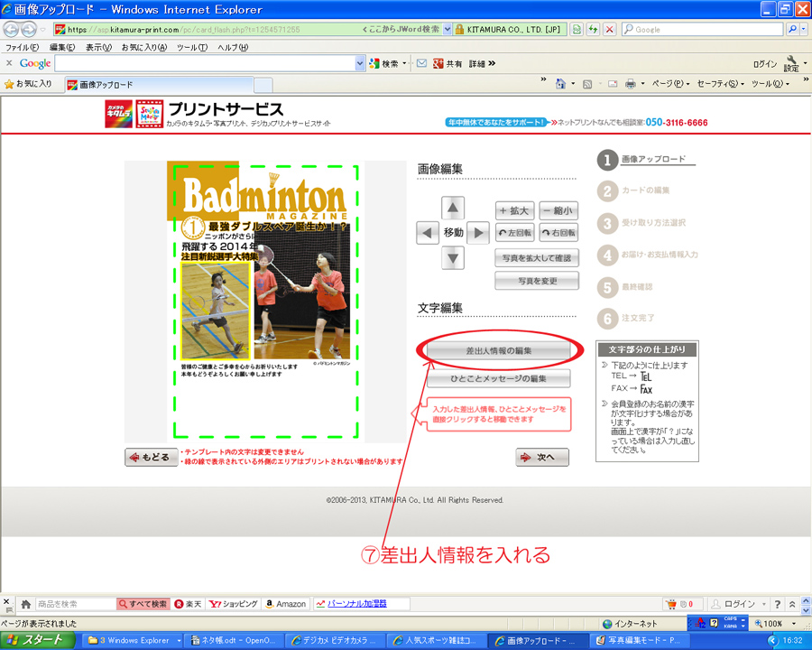Rotate photo left with 左回転 button
Image resolution: width=812 pixels, height=650 pixels.
514,233
